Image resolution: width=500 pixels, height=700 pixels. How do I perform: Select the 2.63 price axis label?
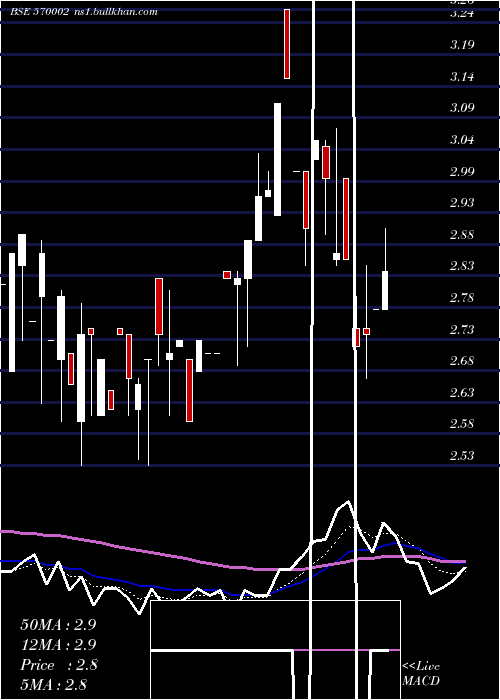click(x=462, y=392)
